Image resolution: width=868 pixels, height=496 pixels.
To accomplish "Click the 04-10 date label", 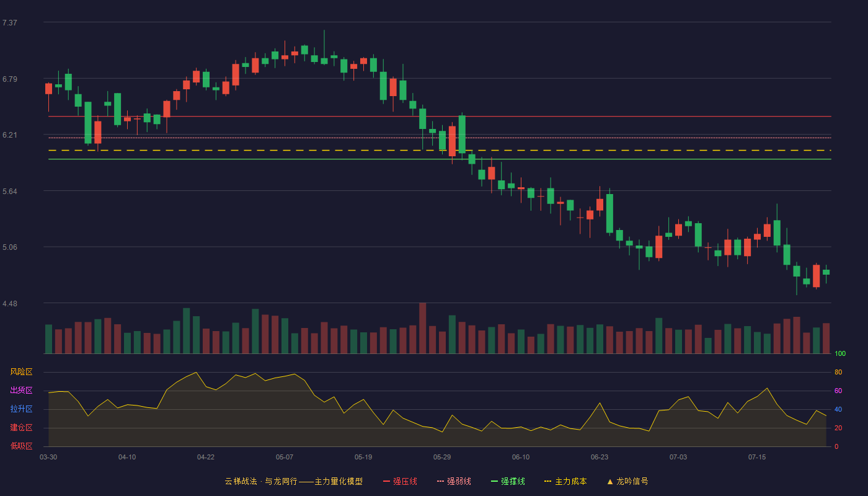I will pos(127,457).
